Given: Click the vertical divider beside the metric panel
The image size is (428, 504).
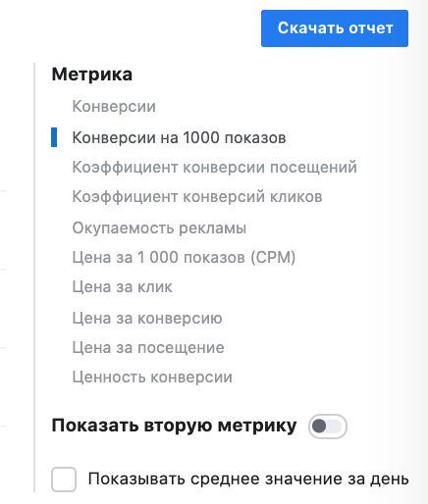Looking at the screenshot, I should [x=34, y=277].
